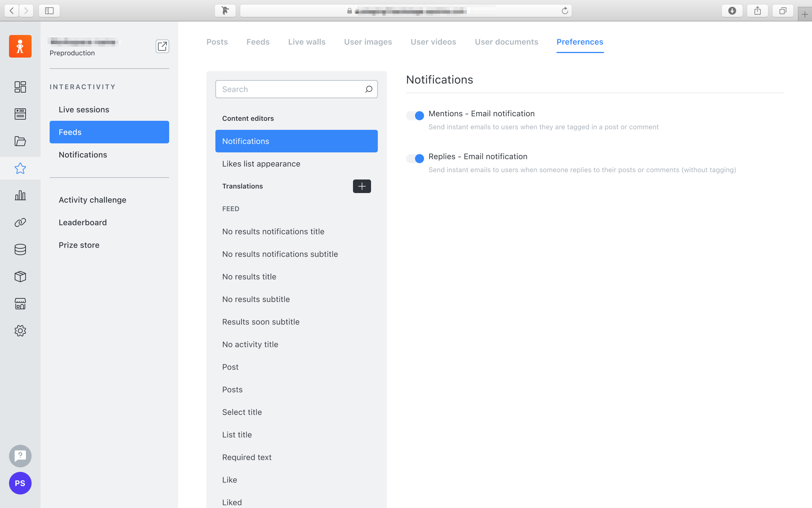
Task: Select the star interactivity icon in sidebar
Action: point(20,168)
